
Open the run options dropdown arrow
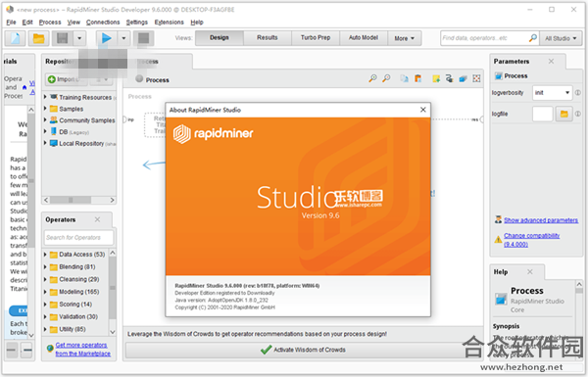pos(123,38)
